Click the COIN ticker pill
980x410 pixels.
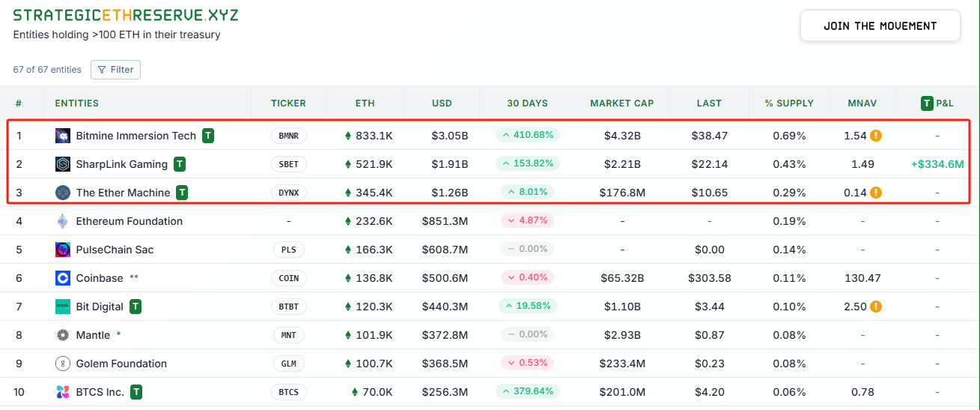(288, 278)
